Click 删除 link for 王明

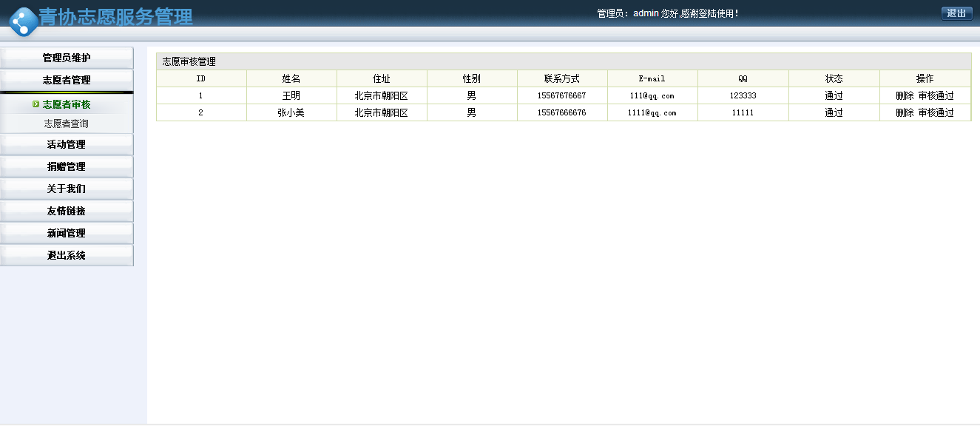click(905, 95)
